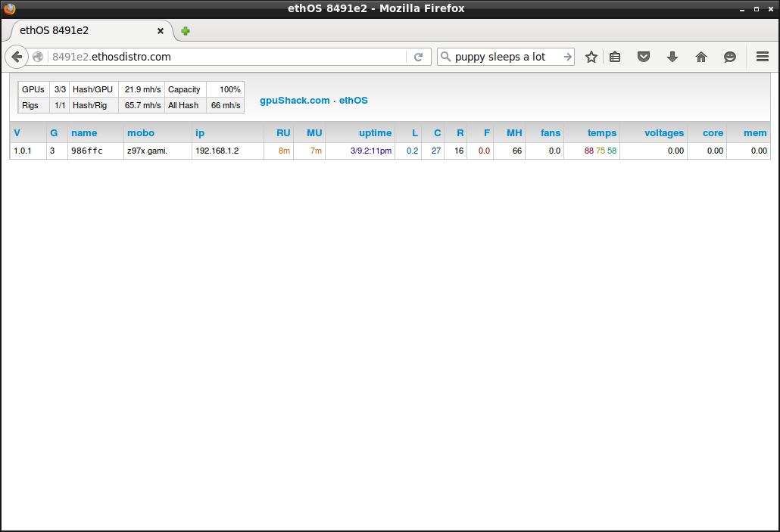Click the C column value 27

point(436,151)
